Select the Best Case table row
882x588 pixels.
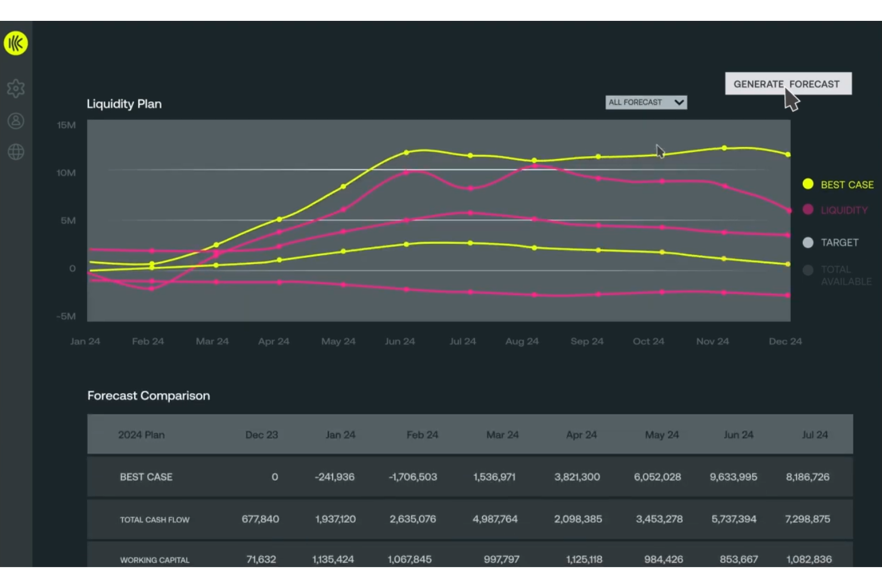coord(470,477)
